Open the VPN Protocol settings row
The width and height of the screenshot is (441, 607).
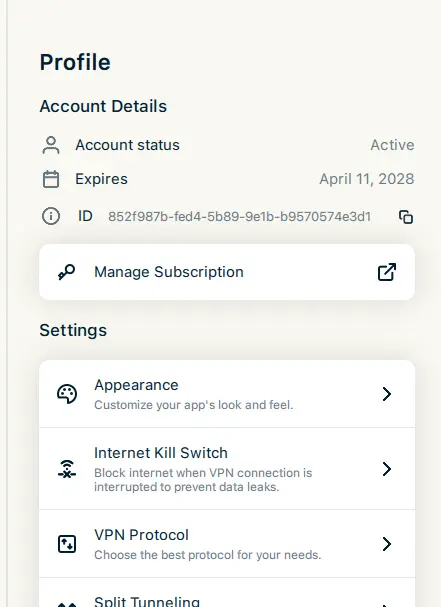(227, 544)
